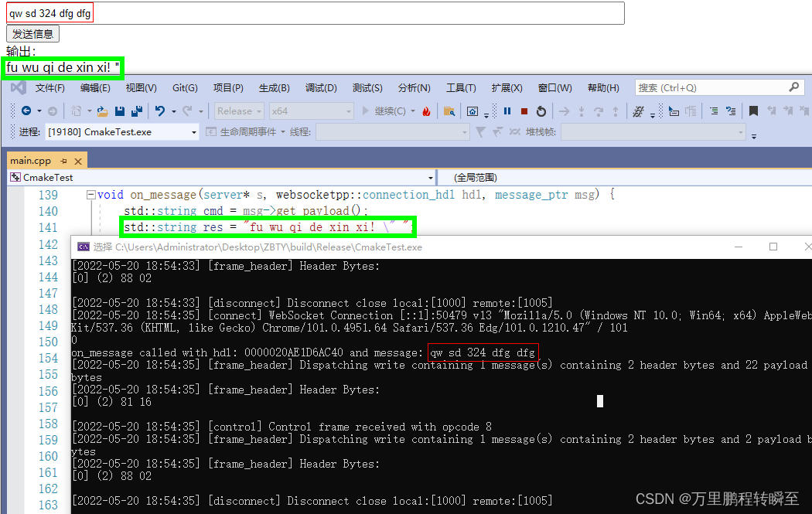Click the thread filter funnel icon

(480, 132)
